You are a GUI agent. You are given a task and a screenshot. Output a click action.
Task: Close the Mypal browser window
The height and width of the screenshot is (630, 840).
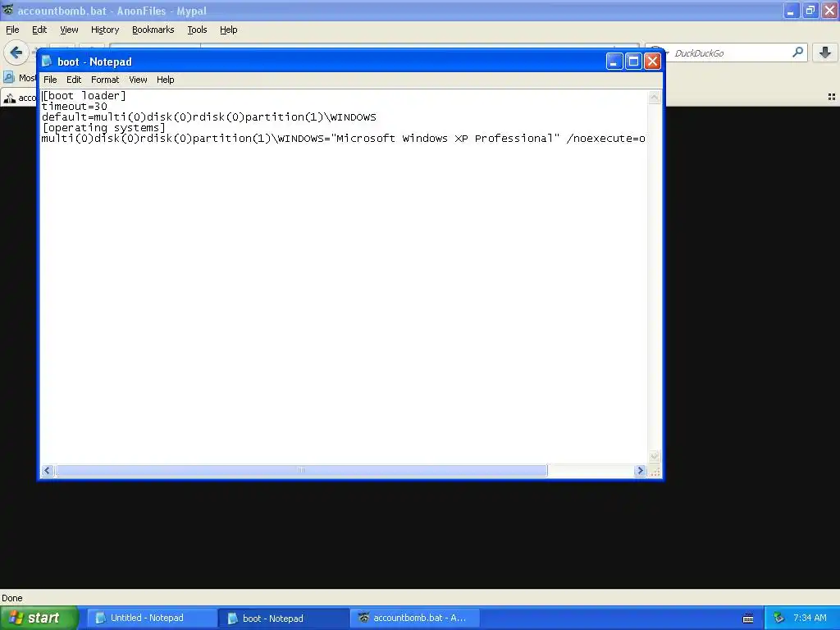829,10
